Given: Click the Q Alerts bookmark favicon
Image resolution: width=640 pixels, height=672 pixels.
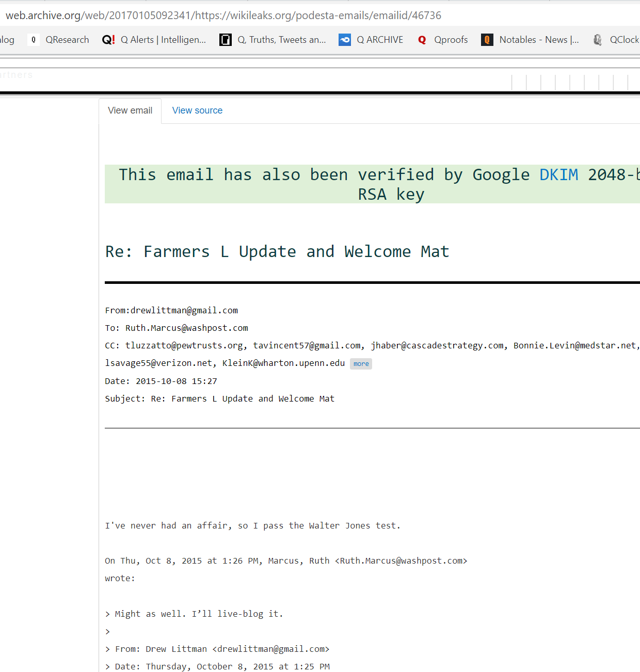Looking at the screenshot, I should point(108,40).
